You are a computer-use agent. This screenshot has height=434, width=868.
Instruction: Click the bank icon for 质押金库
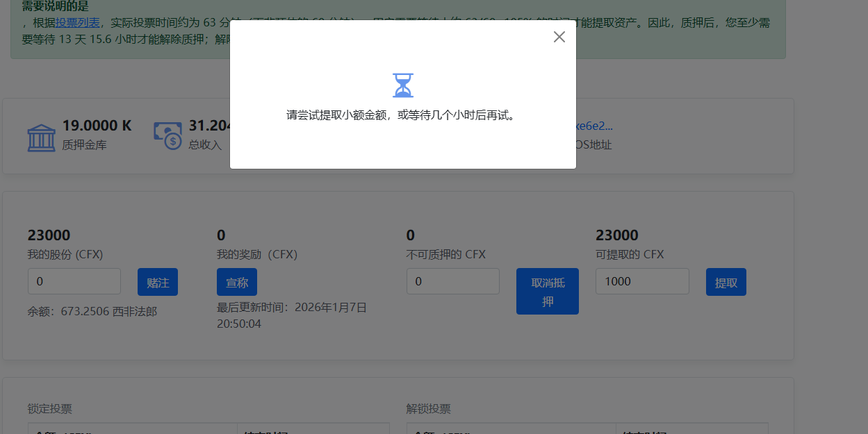point(41,137)
